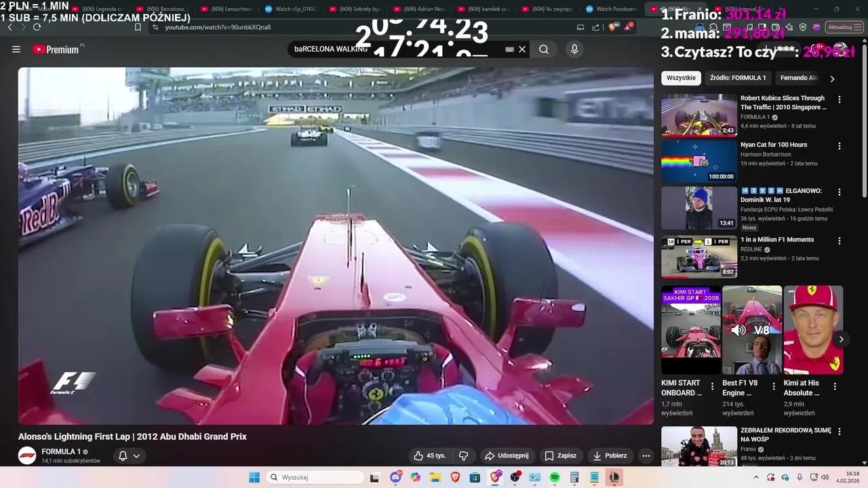Open ELGANOWO Dominik W. video thumbnail
This screenshot has width=868, height=488.
coord(699,208)
